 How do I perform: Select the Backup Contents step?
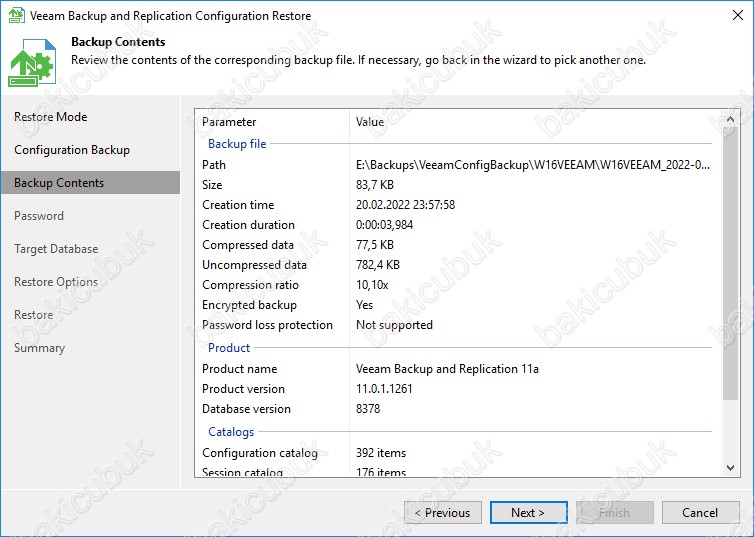click(x=90, y=183)
